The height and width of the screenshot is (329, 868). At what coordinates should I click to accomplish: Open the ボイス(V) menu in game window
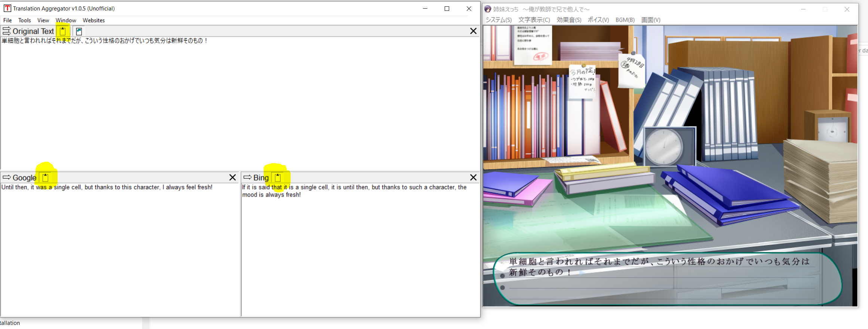598,20
